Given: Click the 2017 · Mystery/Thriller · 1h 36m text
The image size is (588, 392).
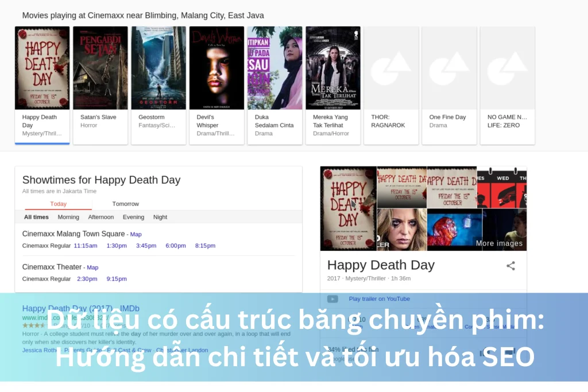Looking at the screenshot, I should click(x=369, y=278).
